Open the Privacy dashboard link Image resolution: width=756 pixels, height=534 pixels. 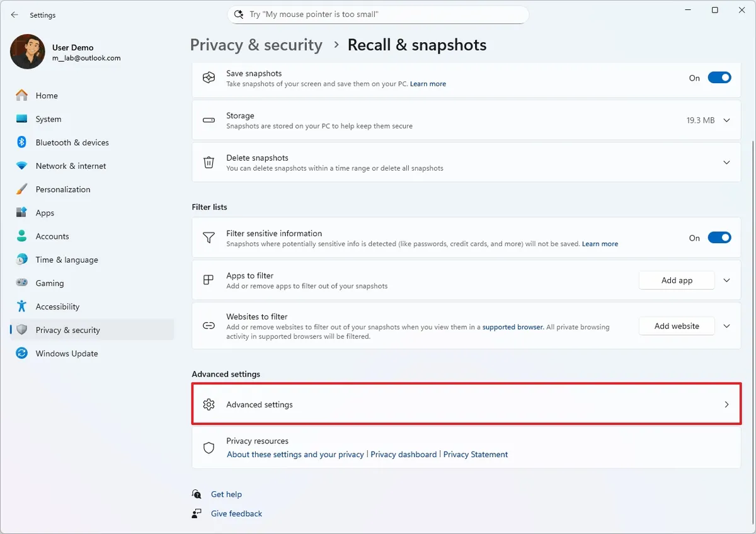point(403,454)
